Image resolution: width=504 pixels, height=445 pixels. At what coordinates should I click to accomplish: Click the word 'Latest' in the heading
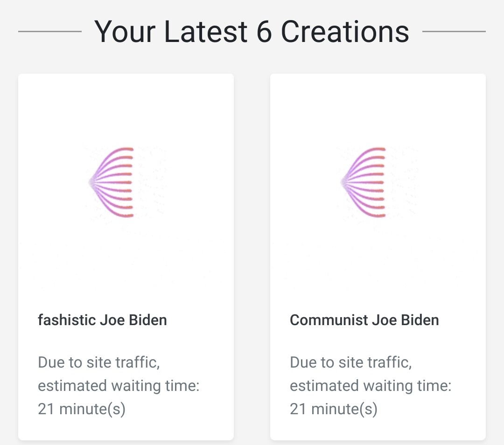206,32
